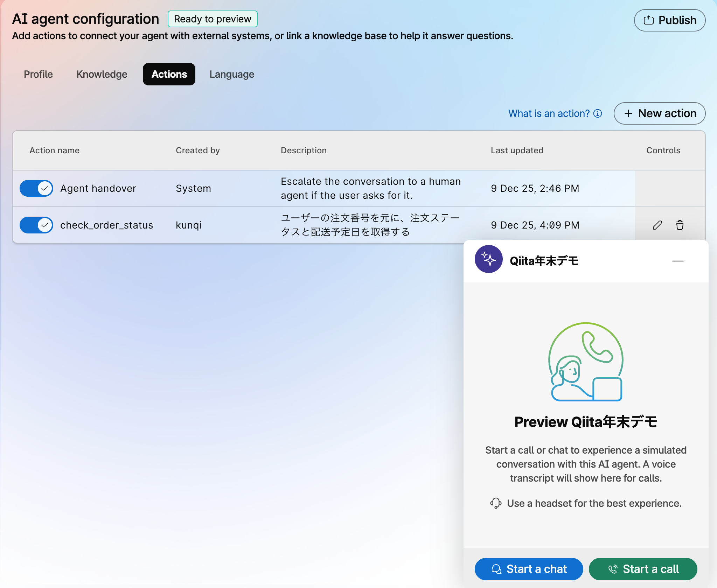Create a New action
This screenshot has height=588, width=717.
click(660, 113)
